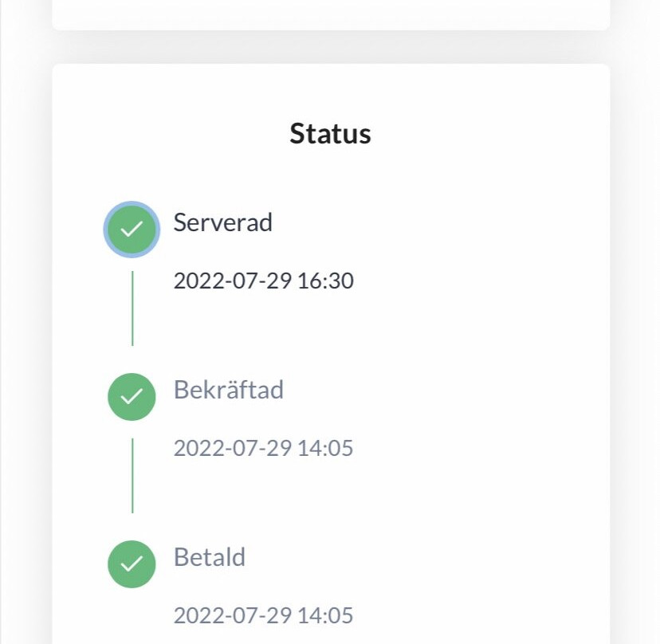Click the Betald green checkmark icon
The width and height of the screenshot is (660, 644).
click(132, 564)
